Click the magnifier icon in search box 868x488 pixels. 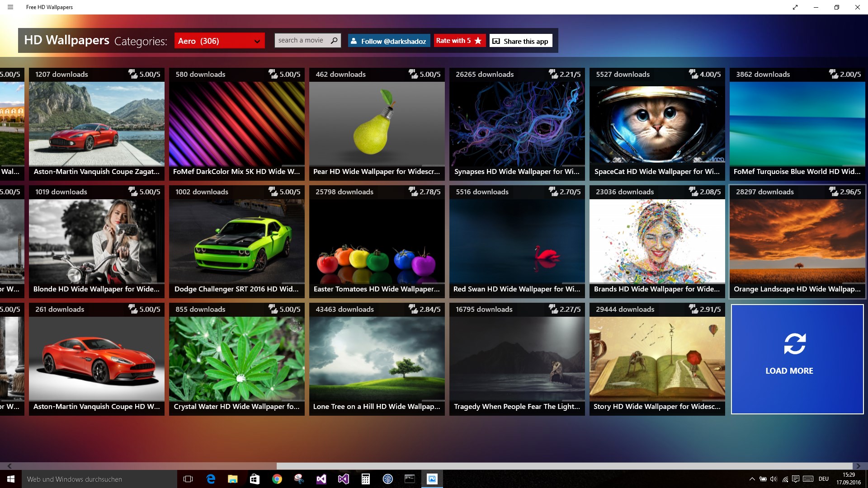click(334, 40)
